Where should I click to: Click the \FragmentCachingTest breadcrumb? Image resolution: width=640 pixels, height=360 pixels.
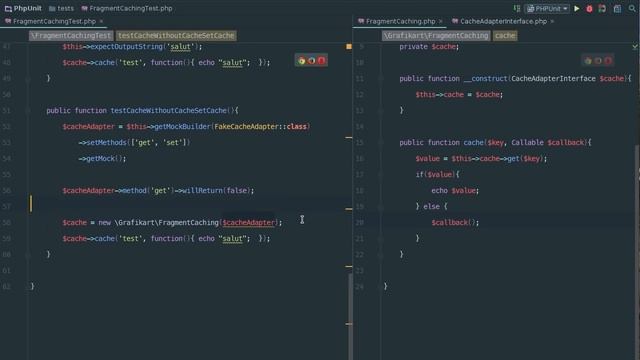click(71, 36)
